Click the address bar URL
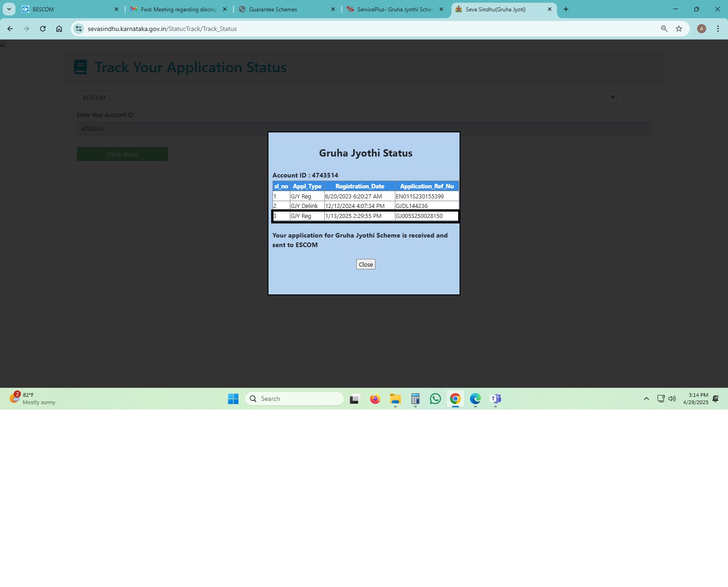The image size is (728, 587). point(162,29)
